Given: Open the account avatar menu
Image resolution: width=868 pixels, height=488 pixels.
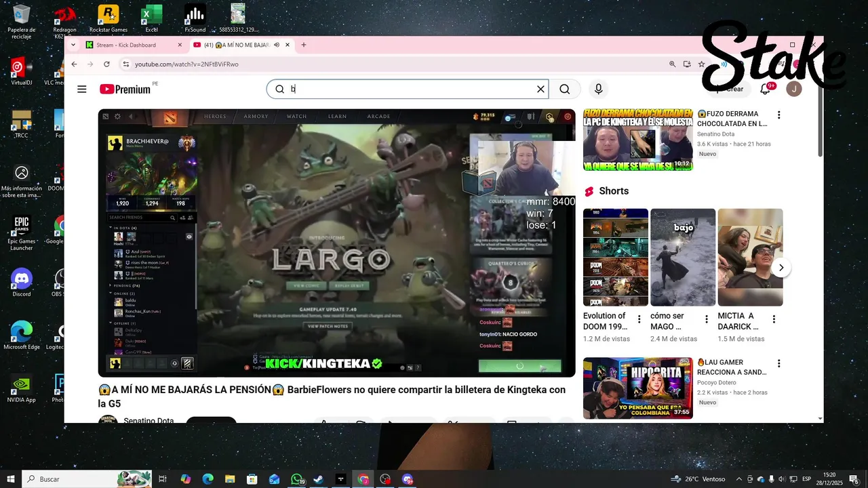Looking at the screenshot, I should click(794, 89).
